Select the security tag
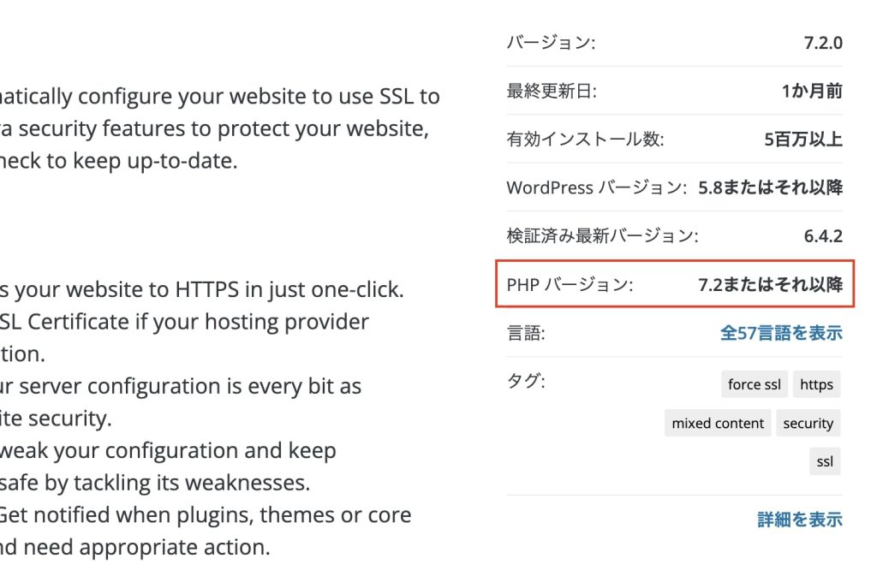Screen dimensions: 877x588 pos(808,423)
